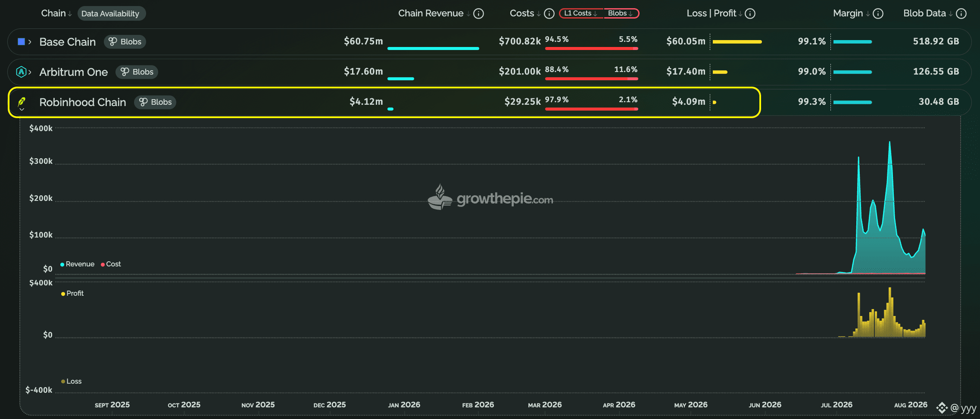This screenshot has width=980, height=419.
Task: Toggle the Loss series in the legend
Action: pos(72,381)
